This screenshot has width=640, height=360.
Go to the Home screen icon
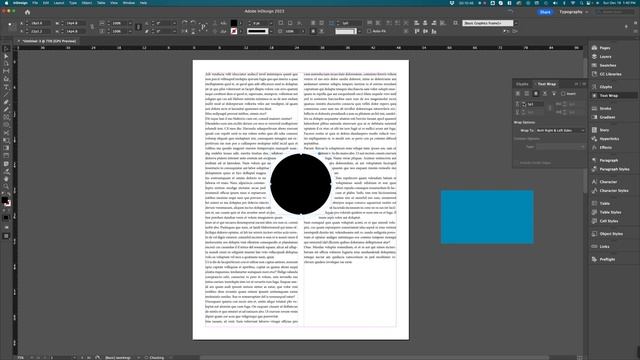click(x=27, y=12)
